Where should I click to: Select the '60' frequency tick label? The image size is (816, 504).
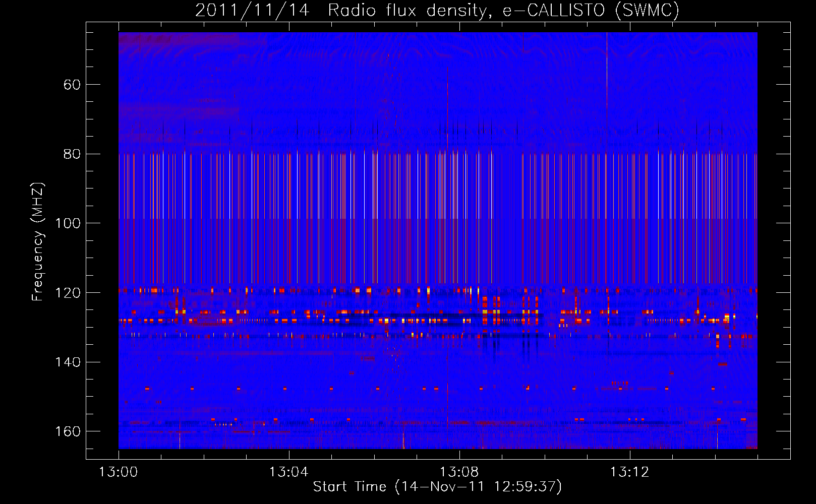(72, 85)
